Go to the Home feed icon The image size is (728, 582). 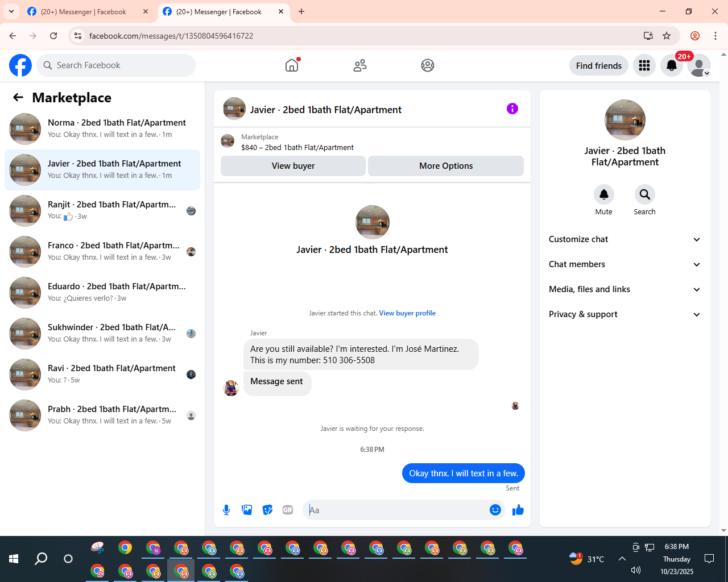(292, 65)
